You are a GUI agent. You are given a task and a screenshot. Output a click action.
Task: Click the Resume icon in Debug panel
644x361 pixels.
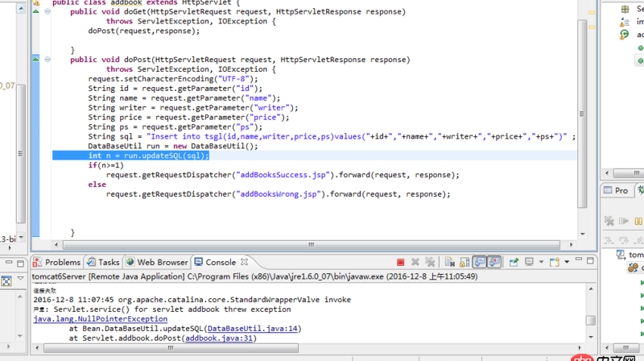tap(624, 221)
